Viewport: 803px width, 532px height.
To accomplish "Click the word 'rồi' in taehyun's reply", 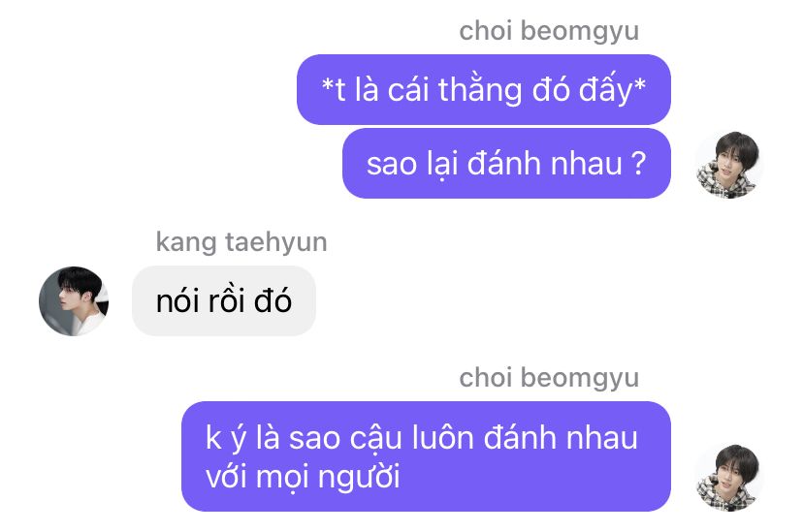I will point(226,299).
